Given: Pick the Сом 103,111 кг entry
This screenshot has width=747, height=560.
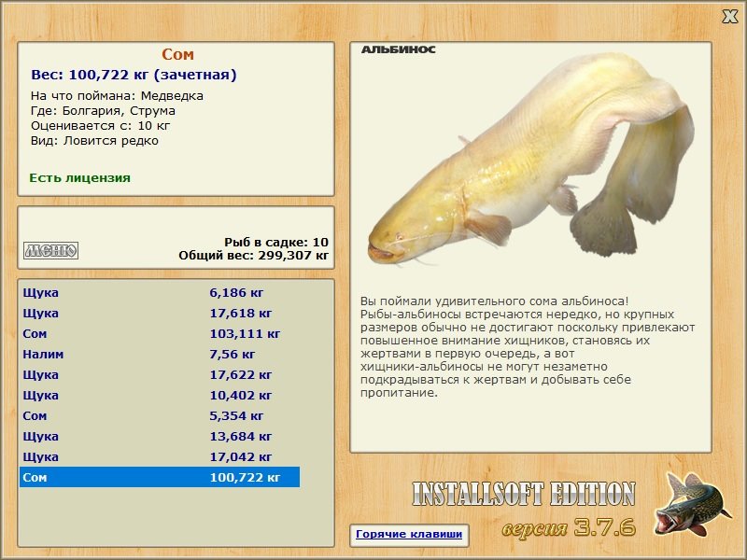Looking at the screenshot, I should point(160,334).
